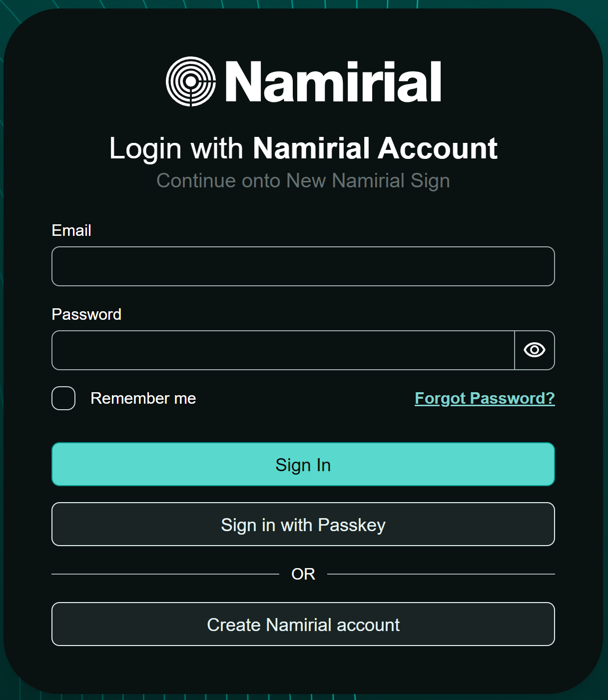Screen dimensions: 608x700
Task: Focus the Email input field
Action: point(303,266)
